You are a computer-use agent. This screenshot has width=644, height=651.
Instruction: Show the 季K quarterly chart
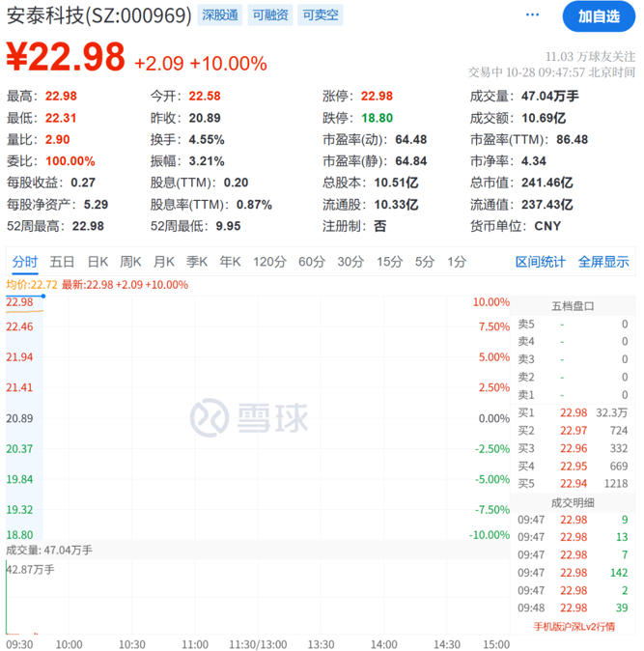tap(197, 262)
